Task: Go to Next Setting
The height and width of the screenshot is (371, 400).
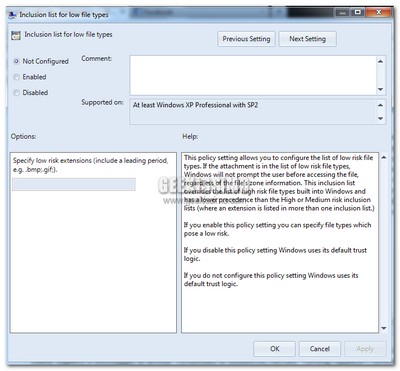Action: [307, 39]
